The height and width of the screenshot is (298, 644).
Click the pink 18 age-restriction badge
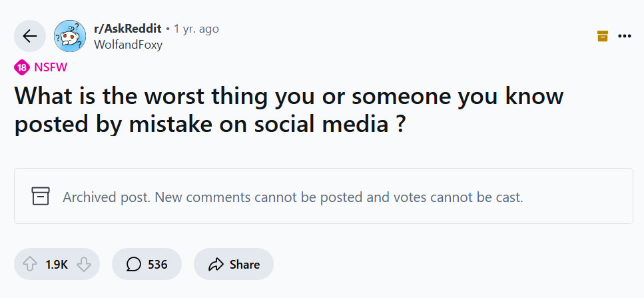[x=21, y=67]
